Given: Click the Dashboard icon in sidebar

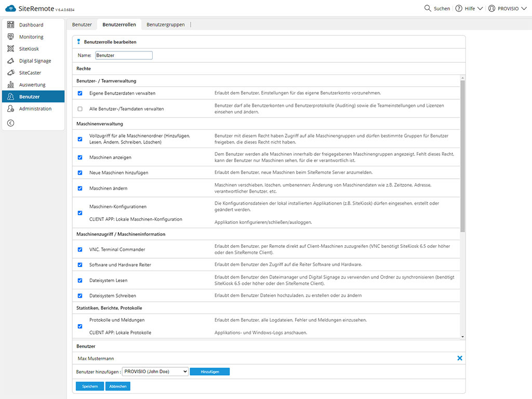Looking at the screenshot, I should [x=10, y=25].
